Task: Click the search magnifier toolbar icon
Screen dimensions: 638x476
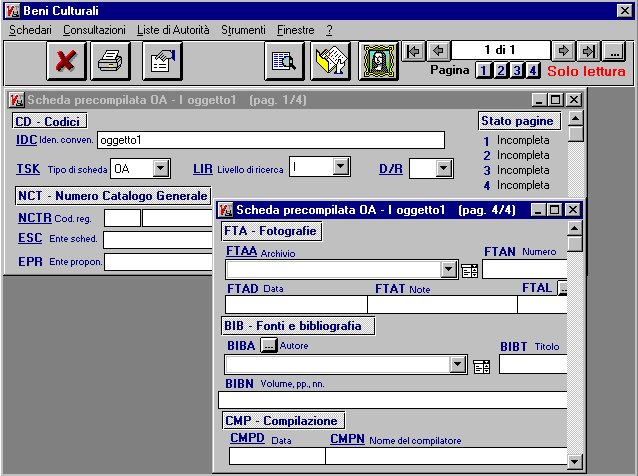Action: tap(284, 62)
